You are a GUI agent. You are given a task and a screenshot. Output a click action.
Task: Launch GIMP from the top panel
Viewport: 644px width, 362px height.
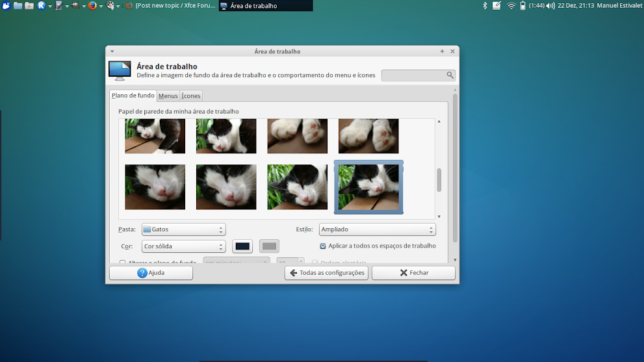(x=75, y=5)
